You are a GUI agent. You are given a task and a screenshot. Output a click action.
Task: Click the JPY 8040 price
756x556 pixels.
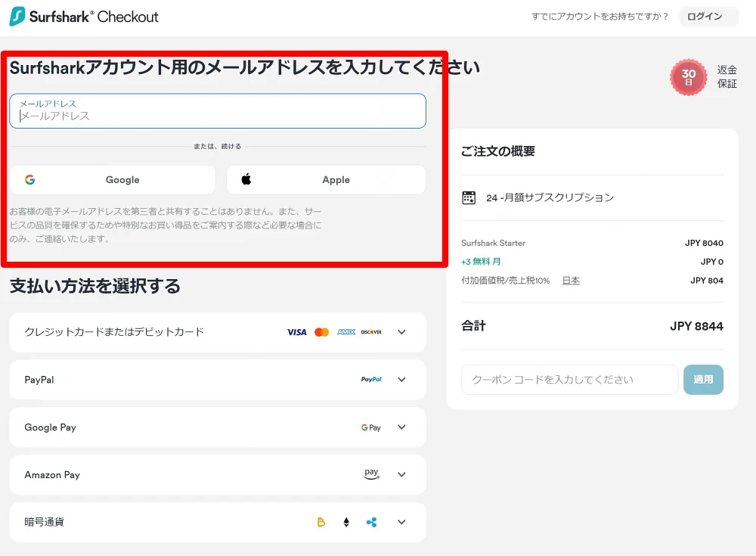tap(704, 244)
